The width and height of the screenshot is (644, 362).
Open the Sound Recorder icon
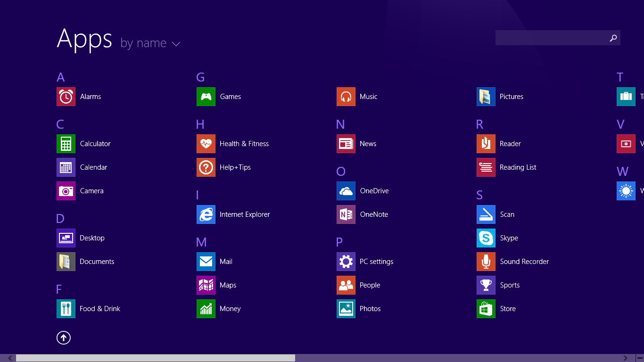(486, 262)
